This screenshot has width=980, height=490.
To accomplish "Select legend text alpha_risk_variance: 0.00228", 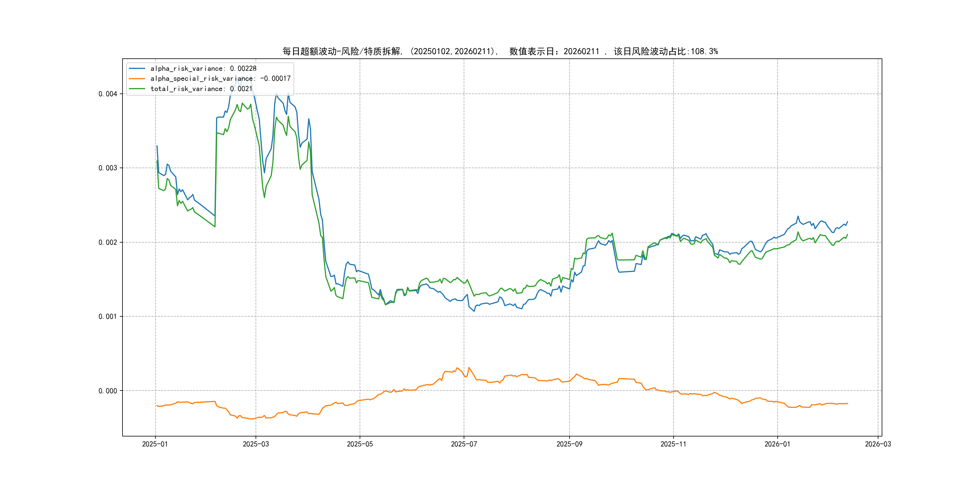I will click(x=203, y=68).
